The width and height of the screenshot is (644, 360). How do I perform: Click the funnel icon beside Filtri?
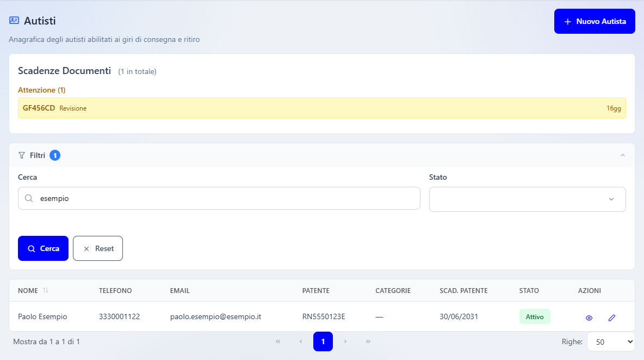coord(22,155)
